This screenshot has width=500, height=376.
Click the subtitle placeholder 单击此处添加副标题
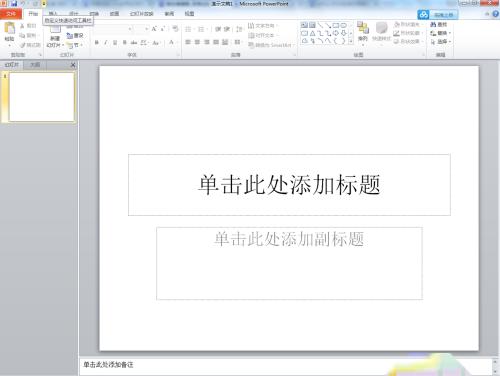[x=289, y=263]
